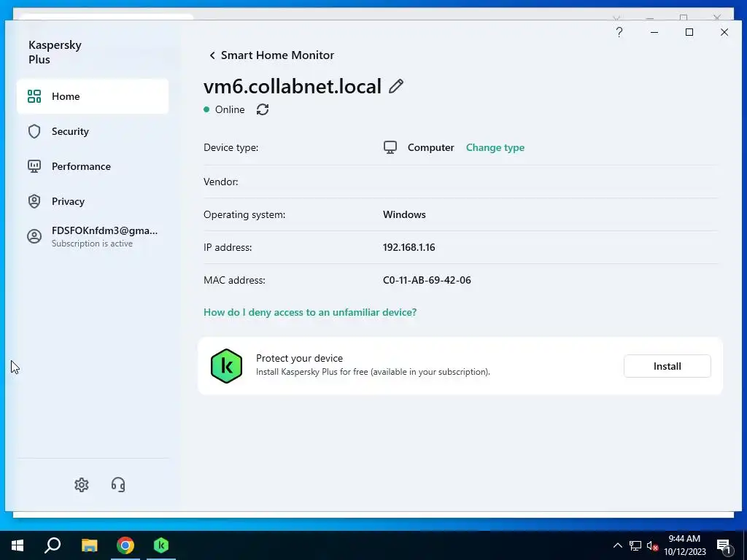The width and height of the screenshot is (747, 560).
Task: Open settings via the gear icon
Action: (x=82, y=485)
